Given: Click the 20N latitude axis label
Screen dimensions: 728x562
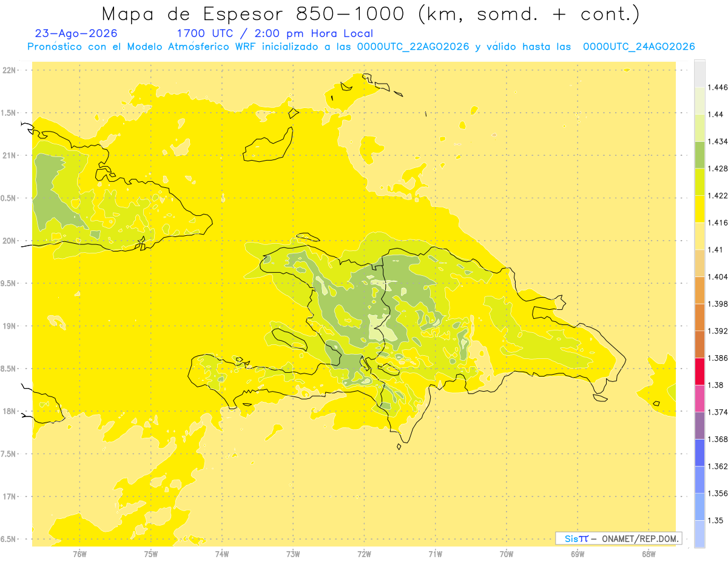Looking at the screenshot, I should point(9,241).
